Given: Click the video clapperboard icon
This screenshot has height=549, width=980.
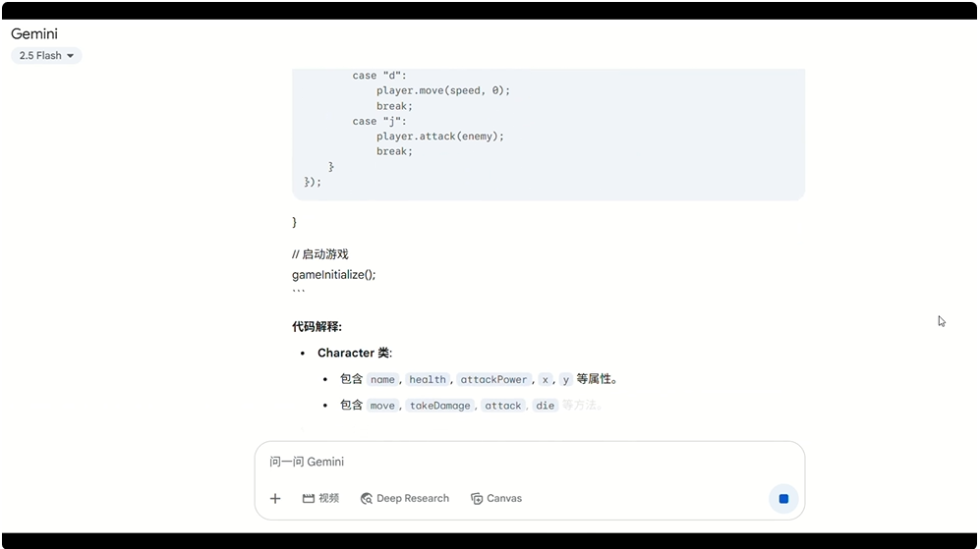Looking at the screenshot, I should (x=308, y=498).
